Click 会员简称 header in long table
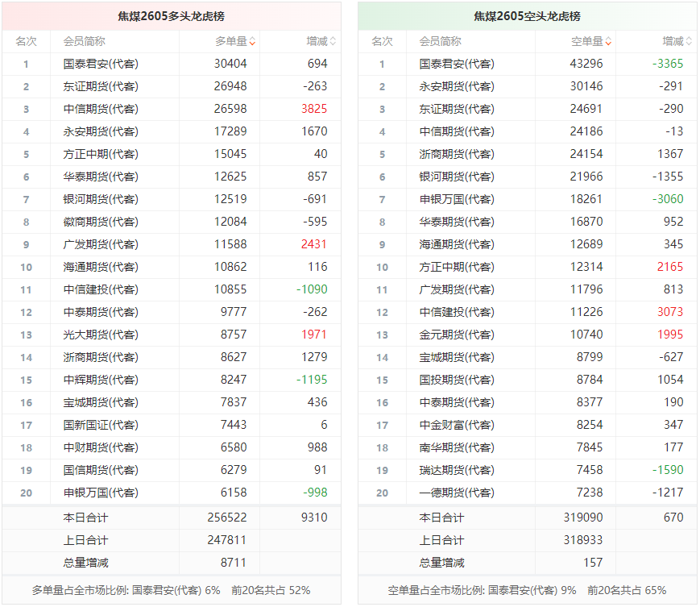The height and width of the screenshot is (607, 700). [84, 42]
